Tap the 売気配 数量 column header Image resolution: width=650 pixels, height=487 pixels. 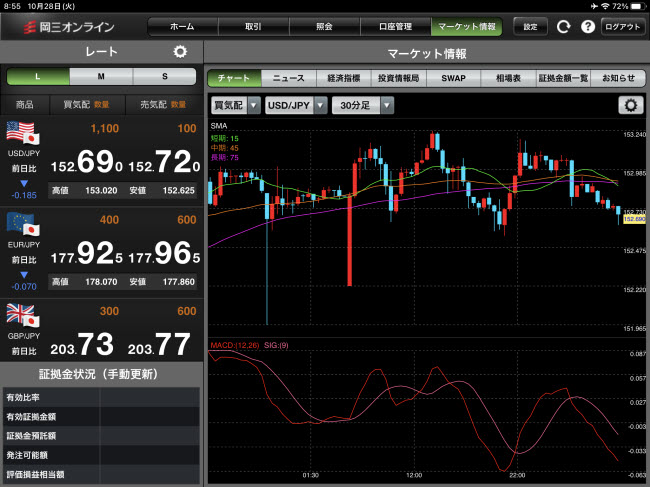coord(163,104)
